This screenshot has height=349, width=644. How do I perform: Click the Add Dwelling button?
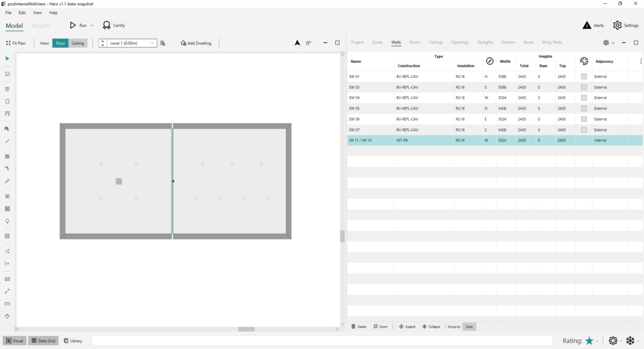pyautogui.click(x=196, y=43)
